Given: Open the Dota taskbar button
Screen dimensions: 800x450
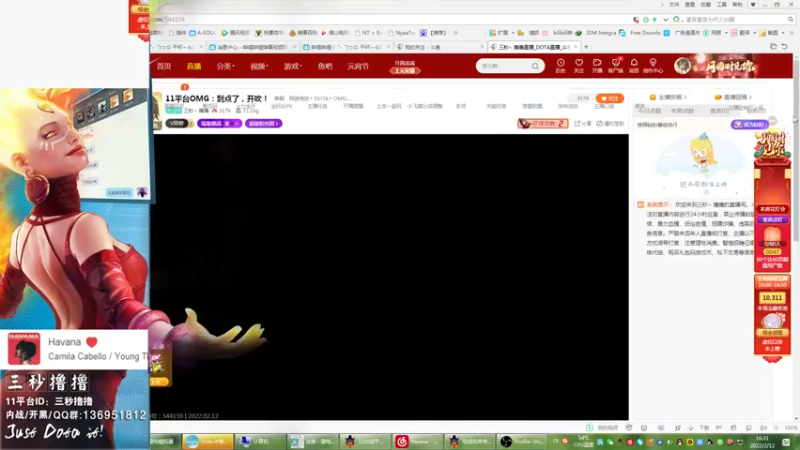Looking at the screenshot, I should click(x=207, y=441).
